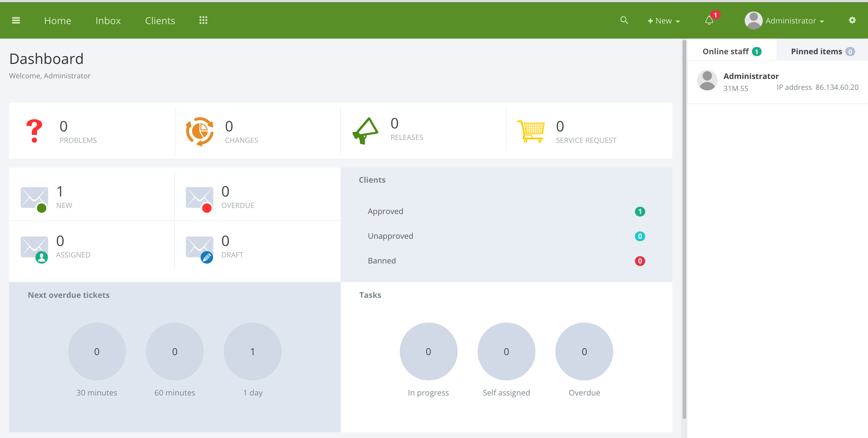
Task: Expand the Administrator account dropdown
Action: tap(794, 21)
